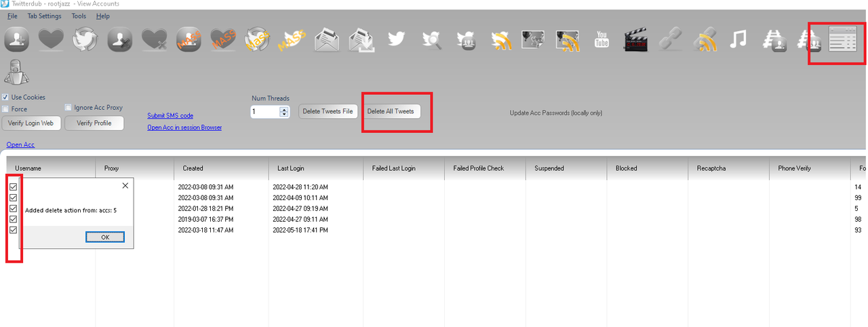The height and width of the screenshot is (327, 868).
Task: Open the Mass Like icon, heart with MASS
Action: point(224,39)
